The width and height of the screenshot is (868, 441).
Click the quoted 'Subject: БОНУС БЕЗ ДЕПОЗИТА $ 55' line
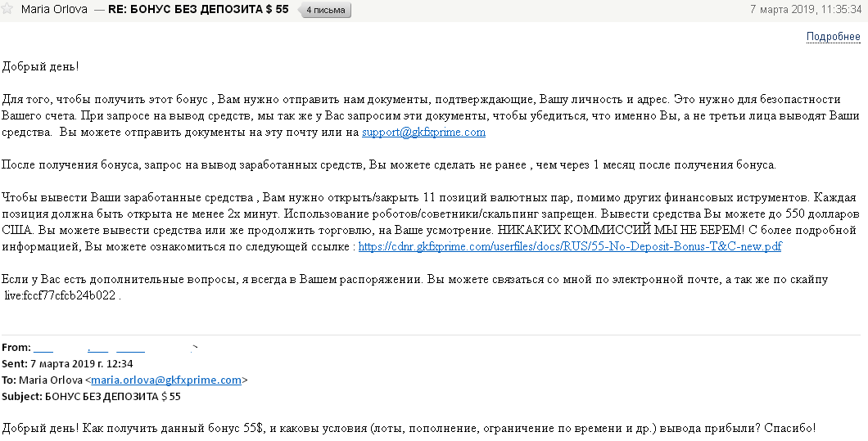[x=91, y=397]
